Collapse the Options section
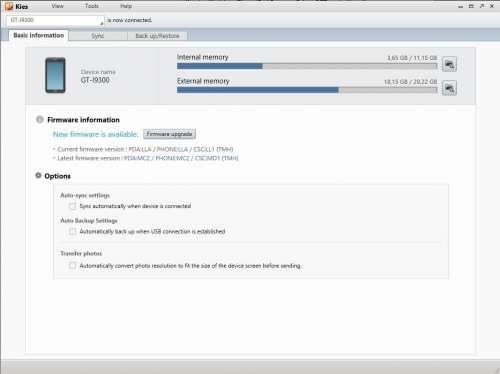The height and width of the screenshot is (374, 500). (x=39, y=175)
